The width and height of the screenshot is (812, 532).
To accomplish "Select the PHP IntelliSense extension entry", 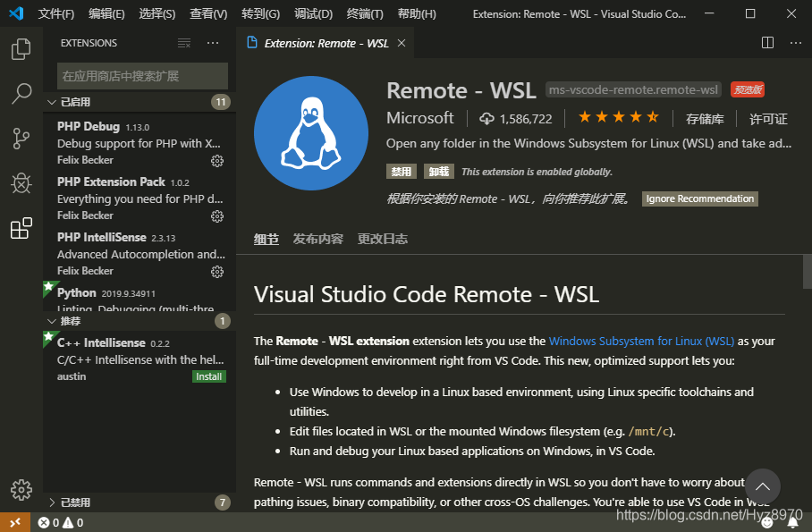I will click(140, 254).
